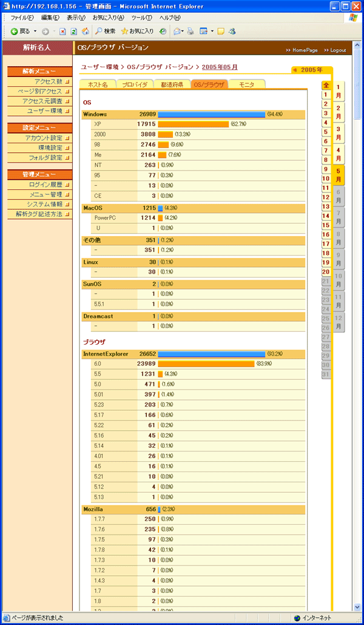
Task: Switch to the 都道府県 tab
Action: (172, 84)
